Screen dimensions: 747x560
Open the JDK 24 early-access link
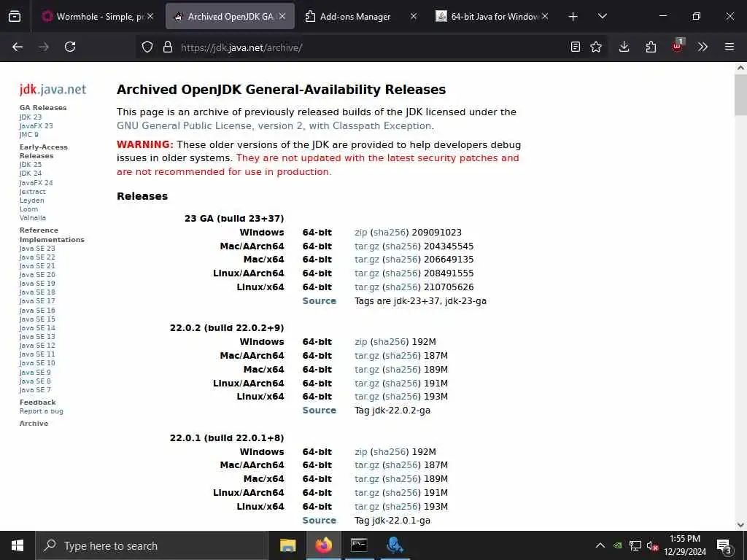[31, 174]
